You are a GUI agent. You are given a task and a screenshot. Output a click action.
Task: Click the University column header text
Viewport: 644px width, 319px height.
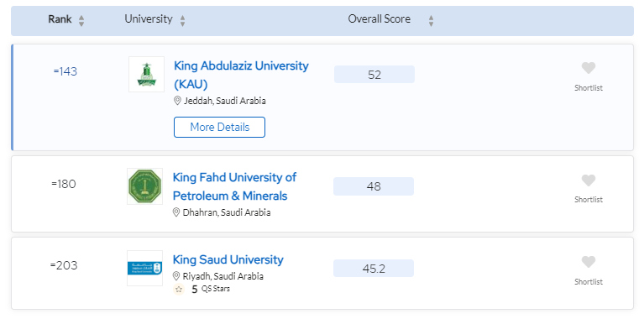click(x=149, y=18)
